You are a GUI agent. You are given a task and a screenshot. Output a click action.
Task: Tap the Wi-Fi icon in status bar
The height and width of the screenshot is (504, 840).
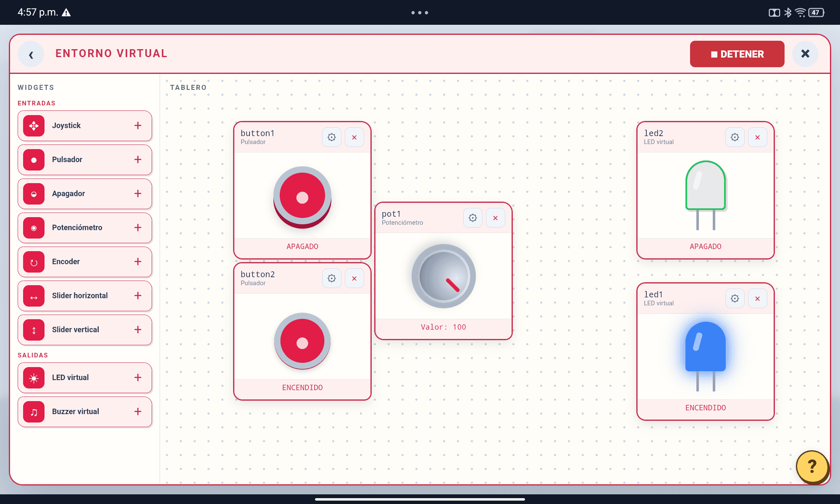click(x=801, y=13)
